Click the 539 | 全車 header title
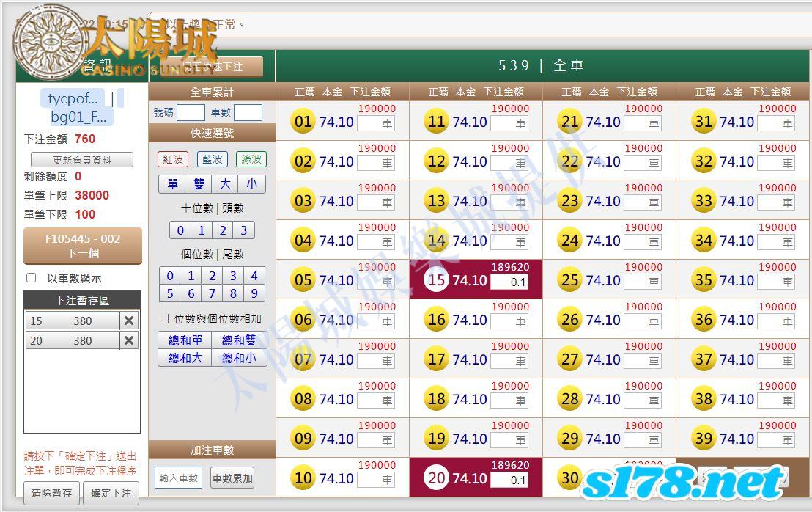 pos(541,65)
